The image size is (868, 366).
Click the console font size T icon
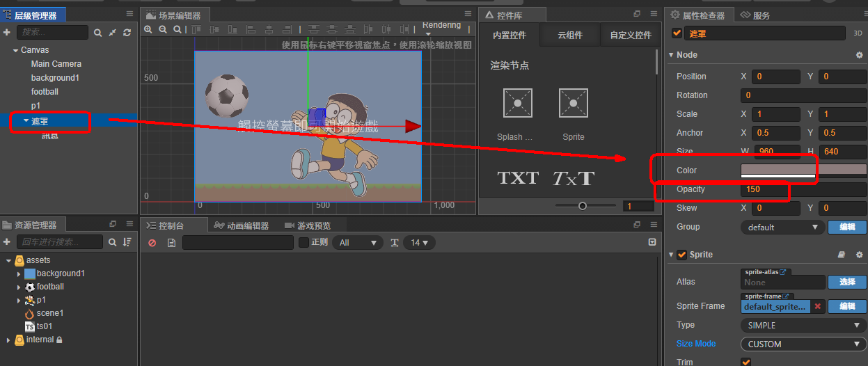395,243
